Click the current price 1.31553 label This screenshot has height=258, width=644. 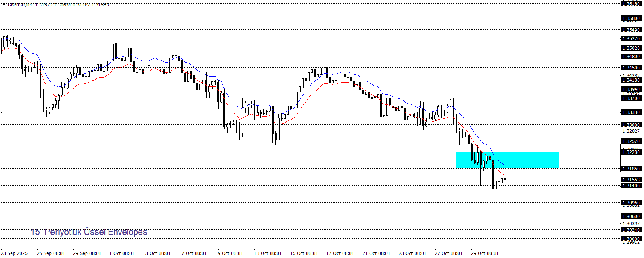[630, 180]
